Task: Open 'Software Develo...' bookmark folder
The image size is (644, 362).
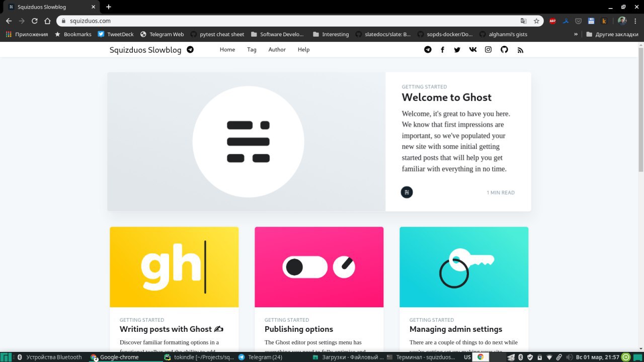Action: [x=277, y=34]
